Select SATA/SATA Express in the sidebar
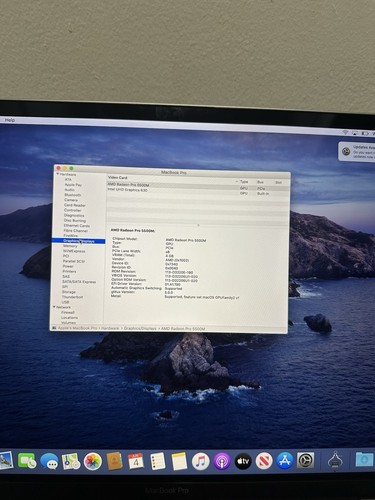Screen dimensions: 375x500 79,281
